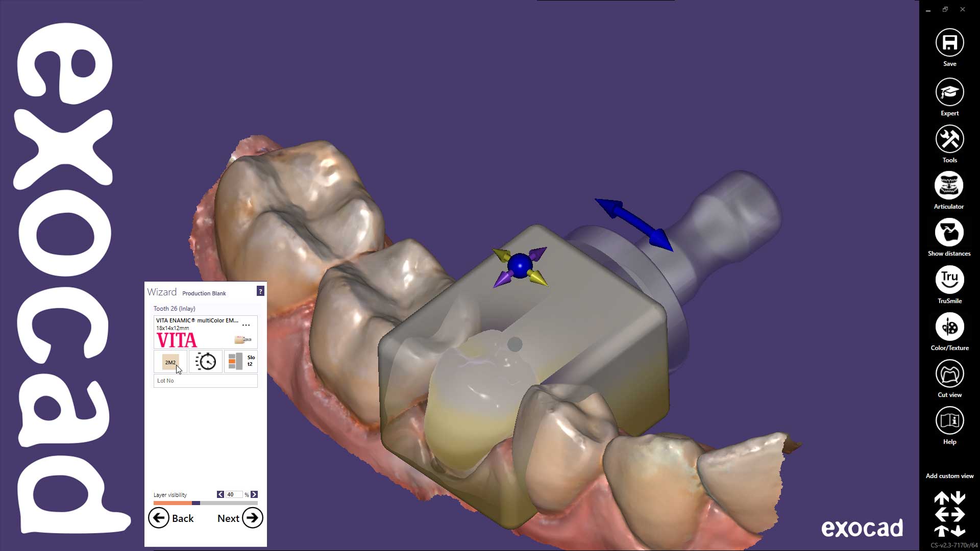980x551 pixels.
Task: Proceed with Next in the wizard
Action: [x=240, y=518]
